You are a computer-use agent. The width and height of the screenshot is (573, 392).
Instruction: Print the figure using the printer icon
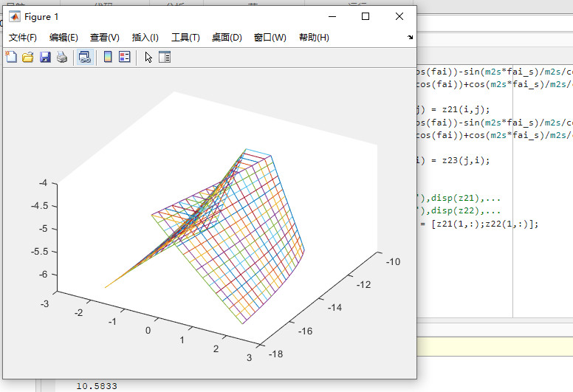coord(62,57)
